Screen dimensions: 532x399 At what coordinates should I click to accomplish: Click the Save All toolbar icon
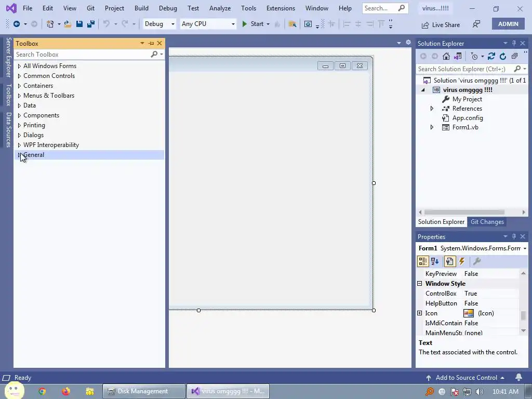[x=91, y=24]
